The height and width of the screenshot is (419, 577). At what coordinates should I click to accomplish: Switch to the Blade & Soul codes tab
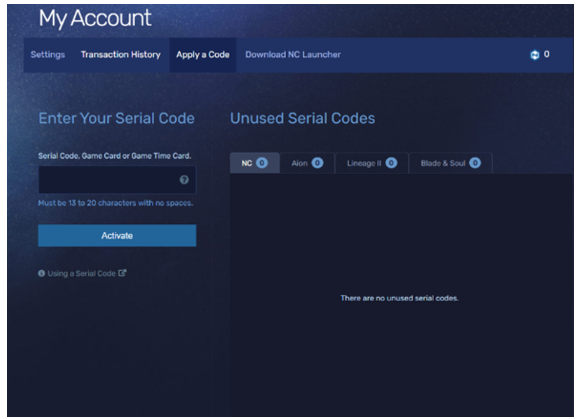coord(451,163)
